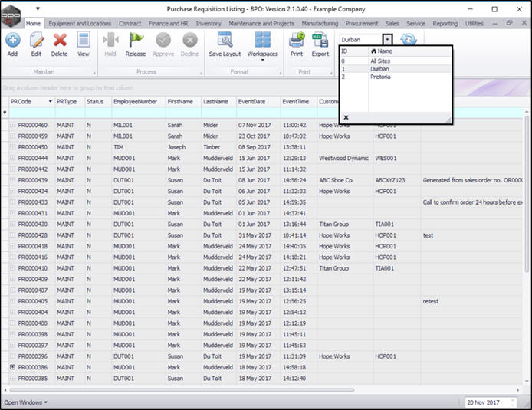
Task: Open the Contract tab
Action: (x=130, y=24)
